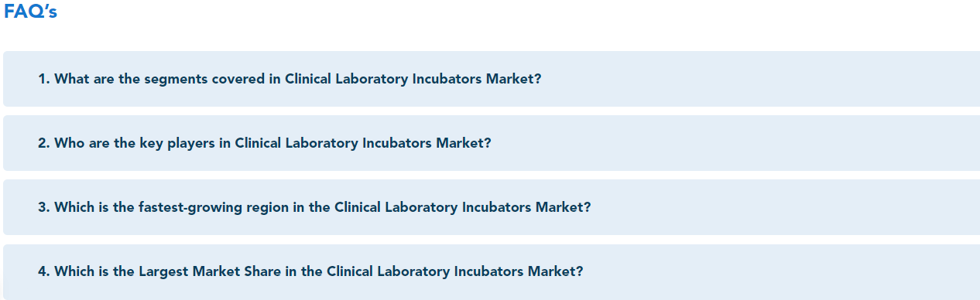
Task: Click number 1 of the first FAQ item
Action: pyautogui.click(x=43, y=79)
